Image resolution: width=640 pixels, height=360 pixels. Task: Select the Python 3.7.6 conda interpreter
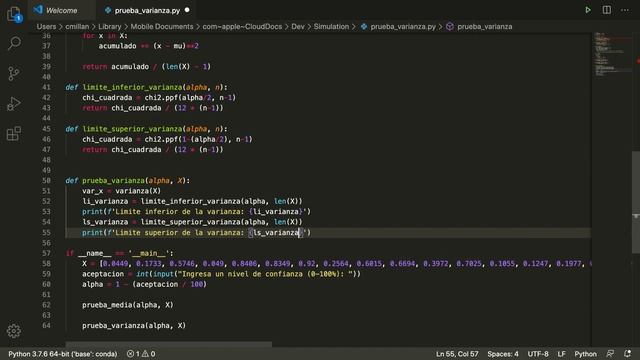[x=62, y=354]
